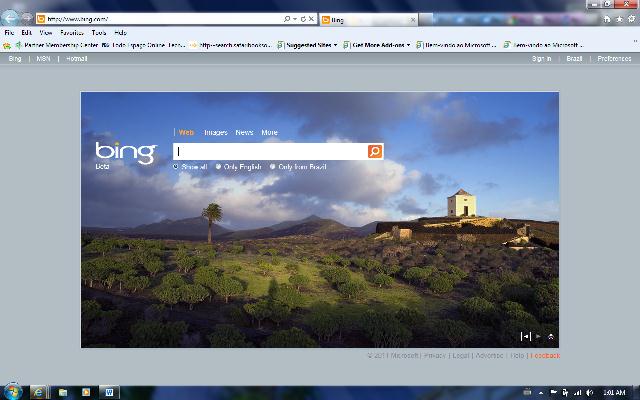Click the volume speaker tray icon
Screen dimensions: 640x400
coord(590,391)
